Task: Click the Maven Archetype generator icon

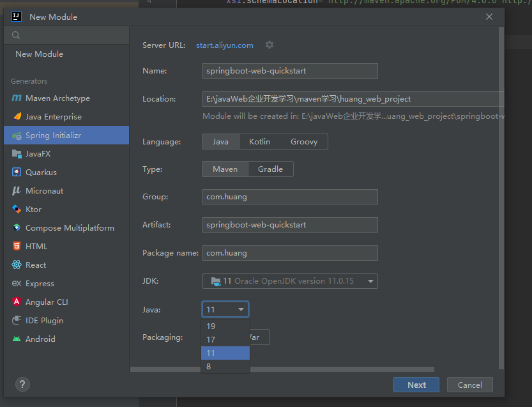Action: point(17,98)
